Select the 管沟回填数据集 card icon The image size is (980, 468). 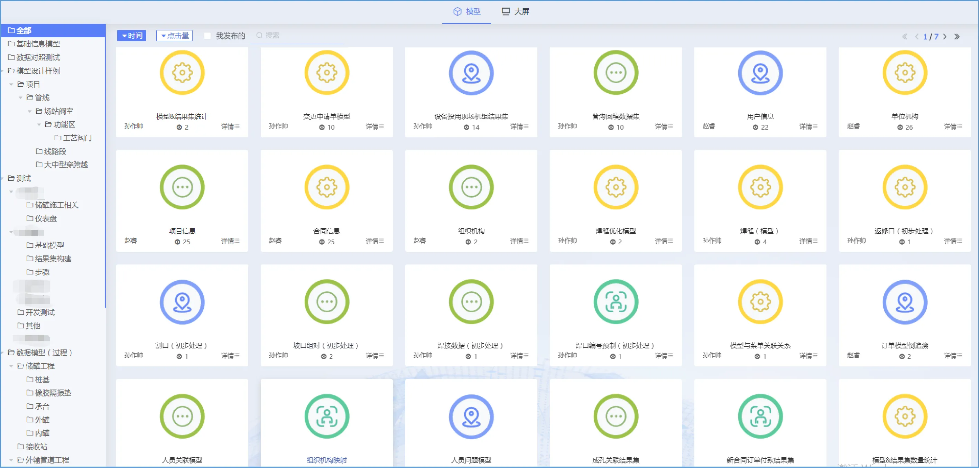[616, 73]
